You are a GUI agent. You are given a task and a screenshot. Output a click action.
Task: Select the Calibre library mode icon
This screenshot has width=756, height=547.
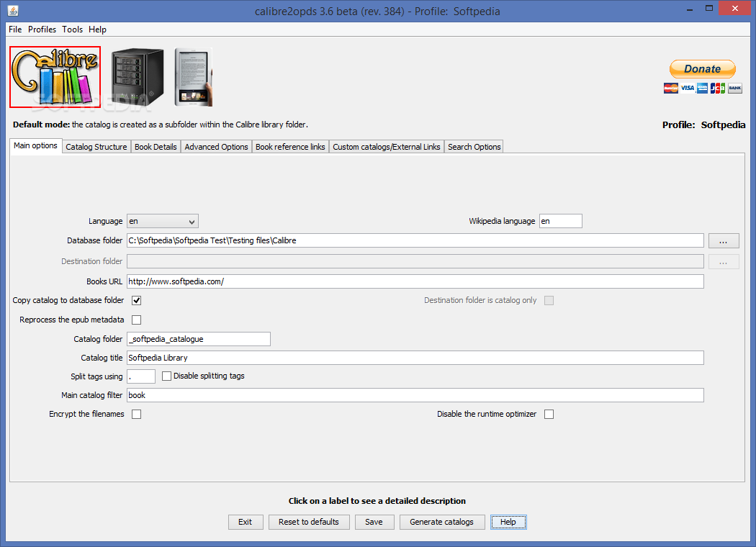55,76
